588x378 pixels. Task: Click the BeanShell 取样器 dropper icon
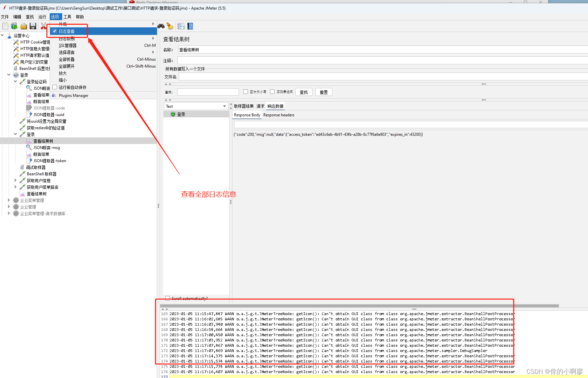22,174
